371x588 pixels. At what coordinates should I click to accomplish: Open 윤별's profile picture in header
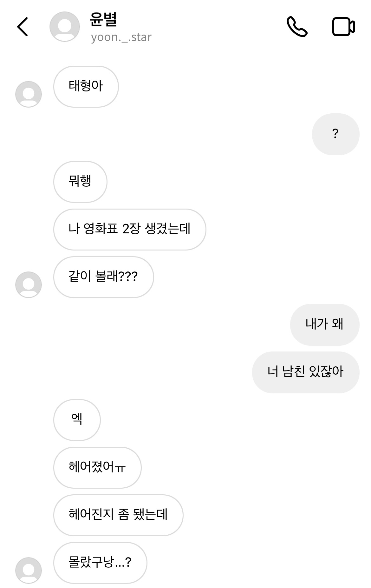(65, 27)
